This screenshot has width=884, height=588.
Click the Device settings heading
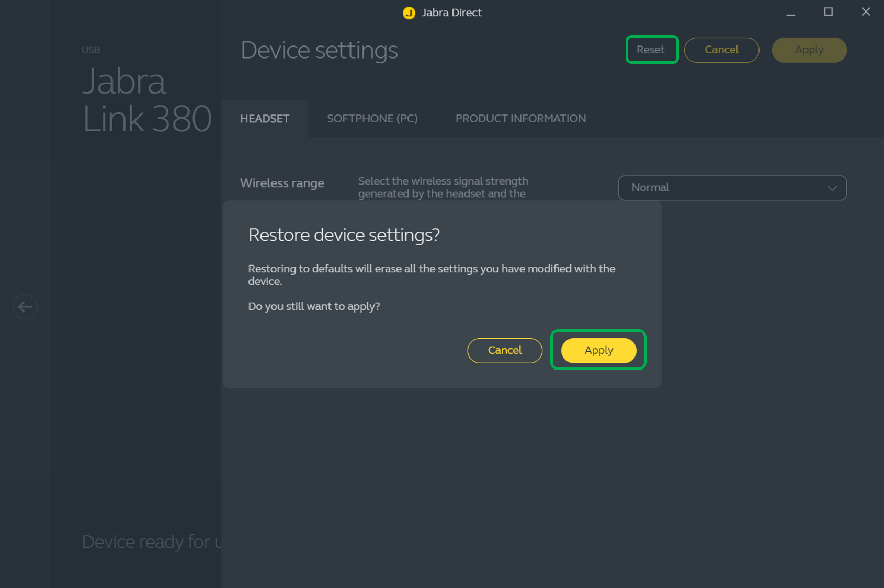click(319, 51)
